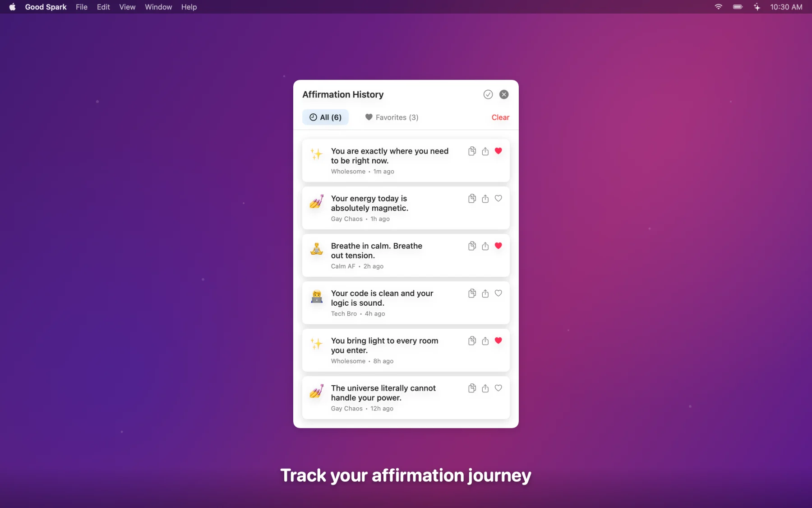812x508 pixels.
Task: Open the Window menu
Action: (x=158, y=7)
